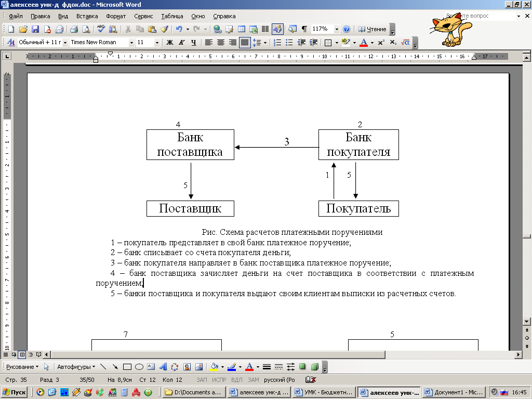Switch to УМК - Бюджетн... taskbar window

pos(324,392)
